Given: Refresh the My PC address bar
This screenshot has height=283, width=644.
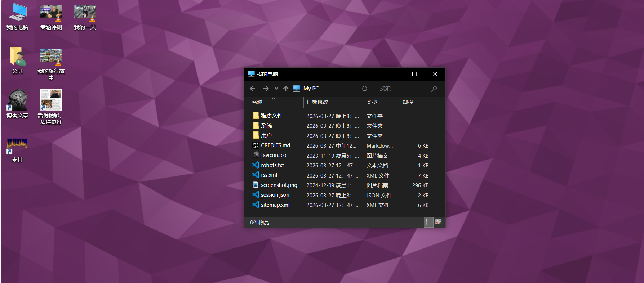Looking at the screenshot, I should (365, 89).
